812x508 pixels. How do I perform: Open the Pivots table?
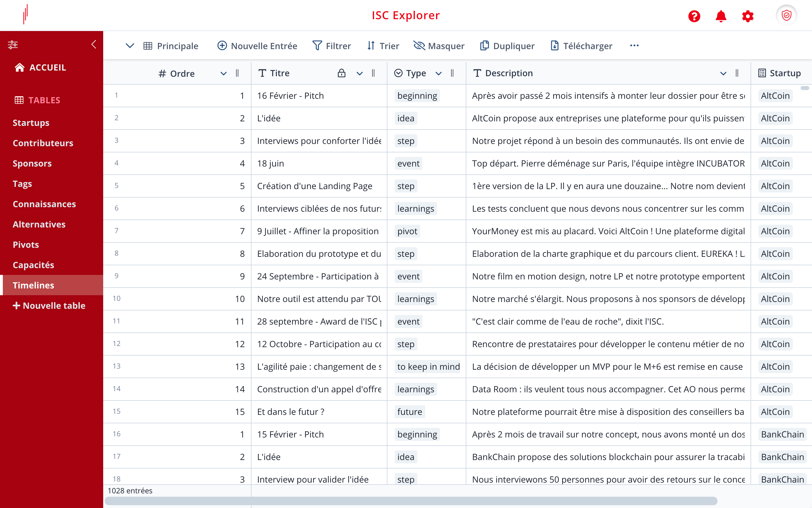point(26,245)
